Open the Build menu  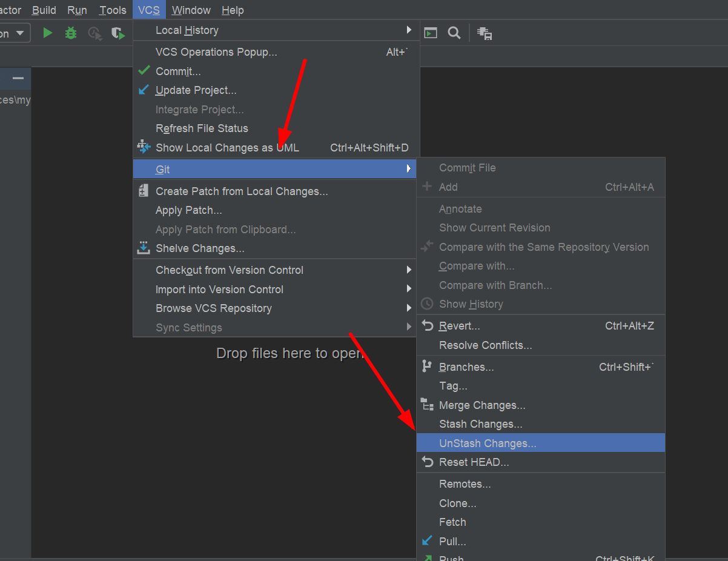(44, 10)
